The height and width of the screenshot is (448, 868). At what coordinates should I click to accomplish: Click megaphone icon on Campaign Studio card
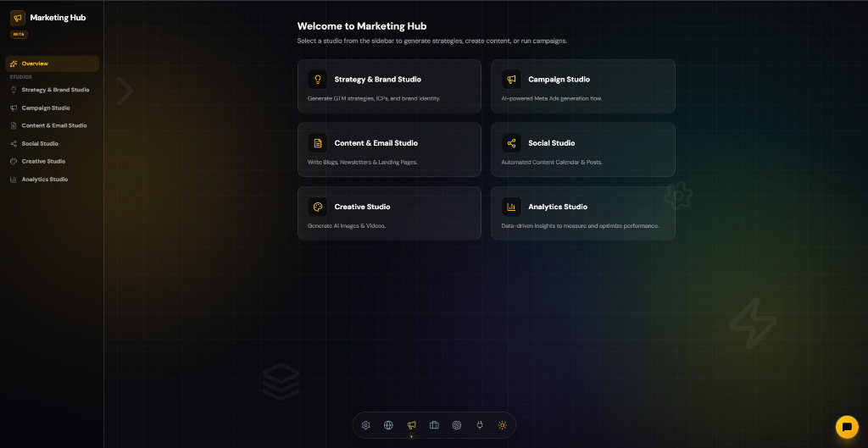[x=511, y=80]
